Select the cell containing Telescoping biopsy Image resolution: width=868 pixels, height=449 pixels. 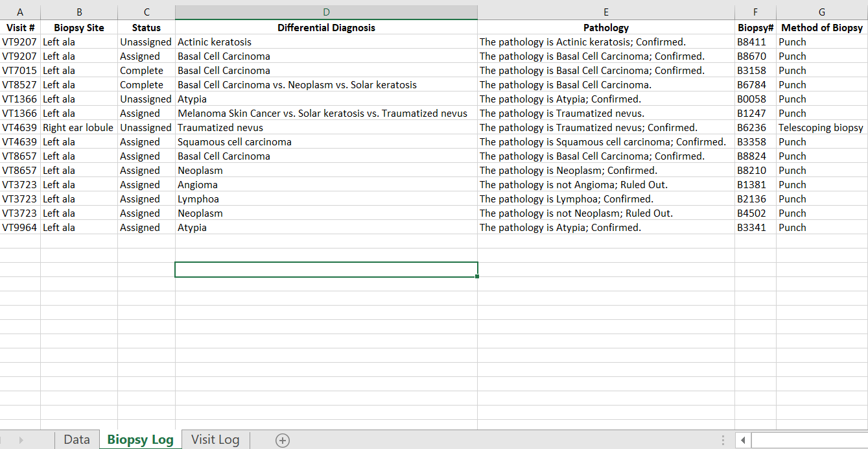(x=821, y=127)
